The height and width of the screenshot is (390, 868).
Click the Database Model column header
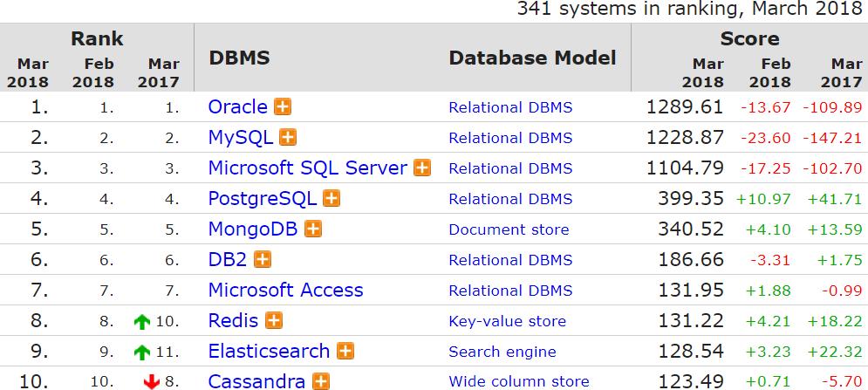(532, 58)
